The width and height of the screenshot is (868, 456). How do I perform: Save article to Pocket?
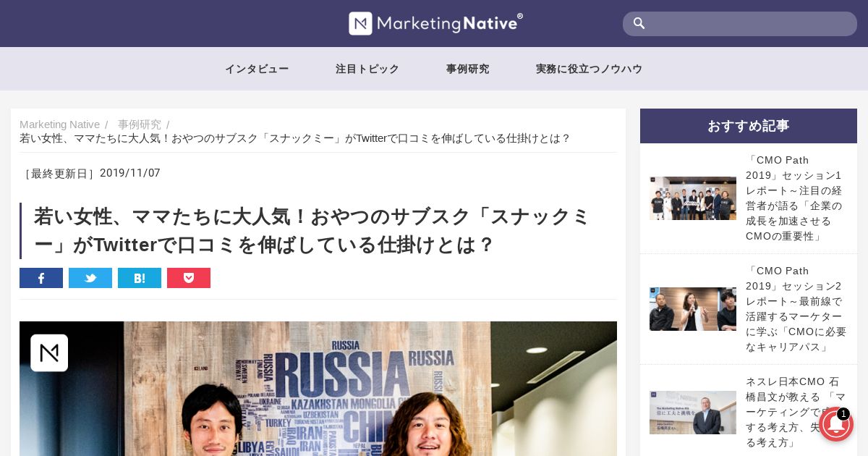(189, 278)
